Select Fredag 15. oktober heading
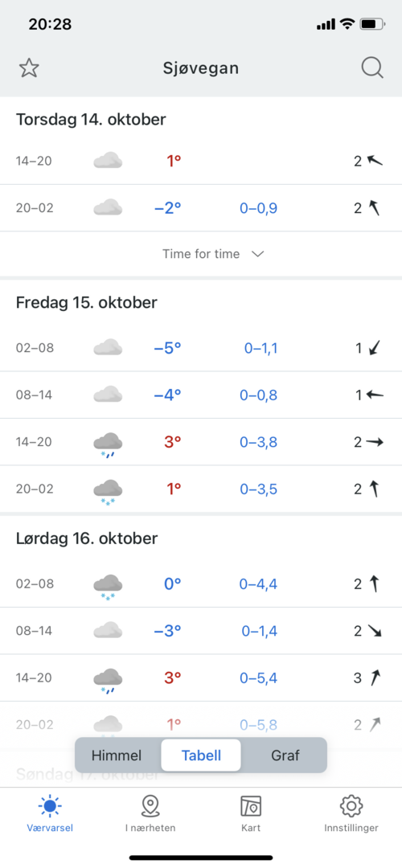This screenshot has width=402, height=868. [x=86, y=302]
